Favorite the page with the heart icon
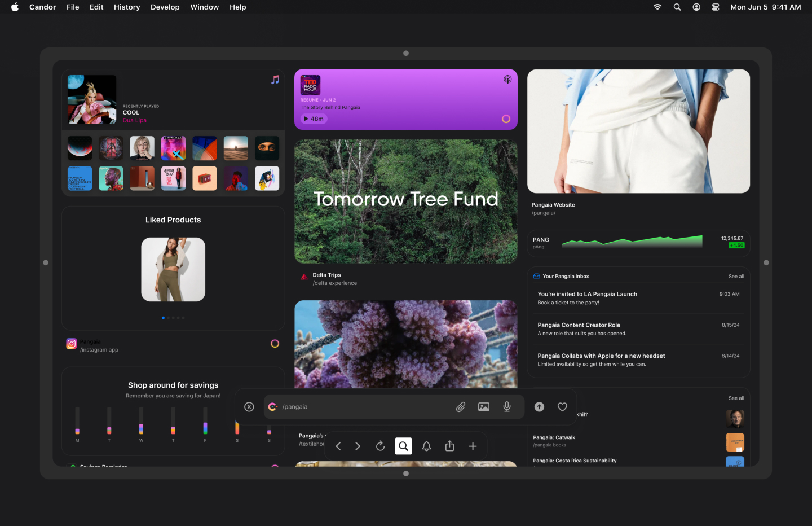This screenshot has width=812, height=526. click(562, 407)
